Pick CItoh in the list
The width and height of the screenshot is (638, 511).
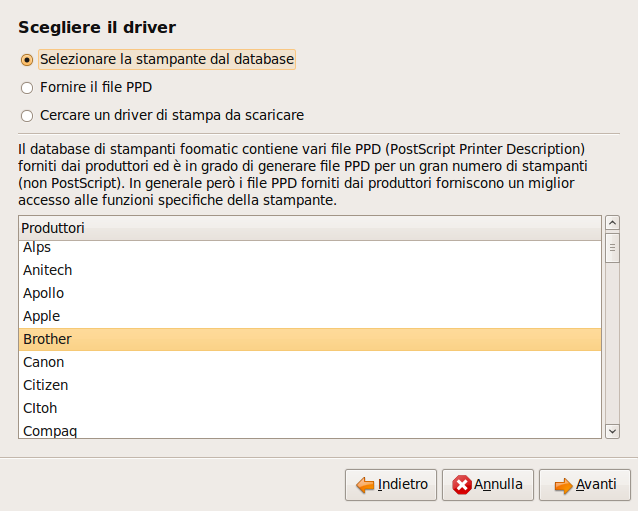click(x=310, y=408)
